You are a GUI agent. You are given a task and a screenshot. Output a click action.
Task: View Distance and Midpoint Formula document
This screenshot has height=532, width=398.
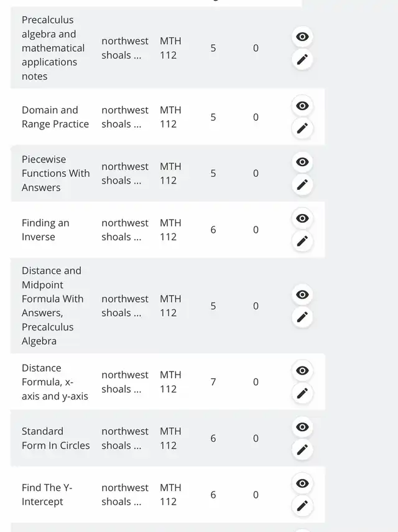point(302,294)
